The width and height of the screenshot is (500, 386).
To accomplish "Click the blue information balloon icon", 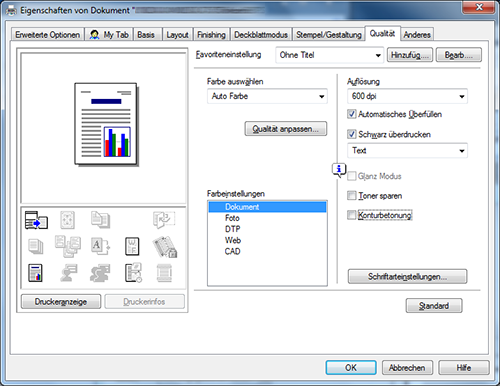I will click(339, 170).
